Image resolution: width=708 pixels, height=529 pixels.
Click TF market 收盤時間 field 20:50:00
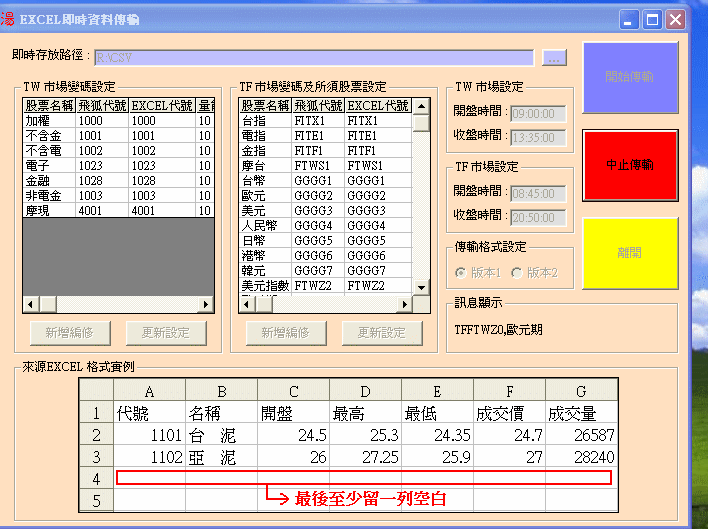pos(538,218)
